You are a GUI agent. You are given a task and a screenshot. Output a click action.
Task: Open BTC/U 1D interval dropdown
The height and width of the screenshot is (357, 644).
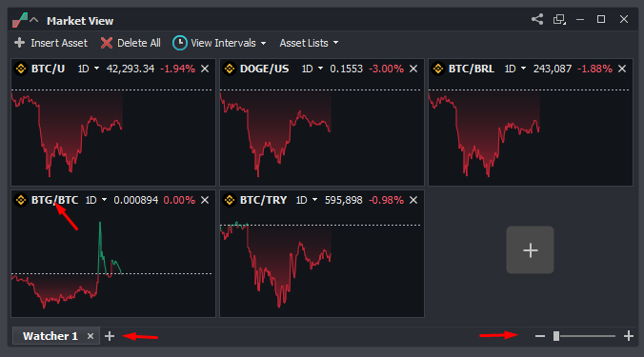(89, 69)
